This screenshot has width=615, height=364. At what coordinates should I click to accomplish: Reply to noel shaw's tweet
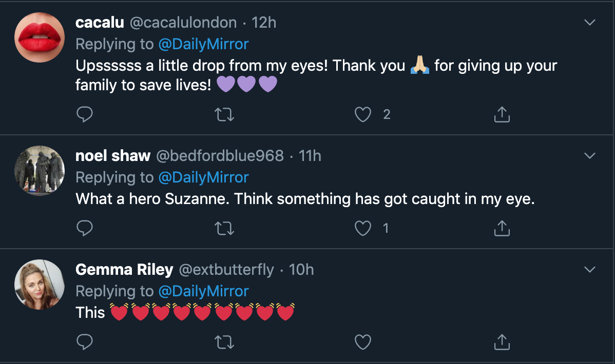tap(84, 229)
